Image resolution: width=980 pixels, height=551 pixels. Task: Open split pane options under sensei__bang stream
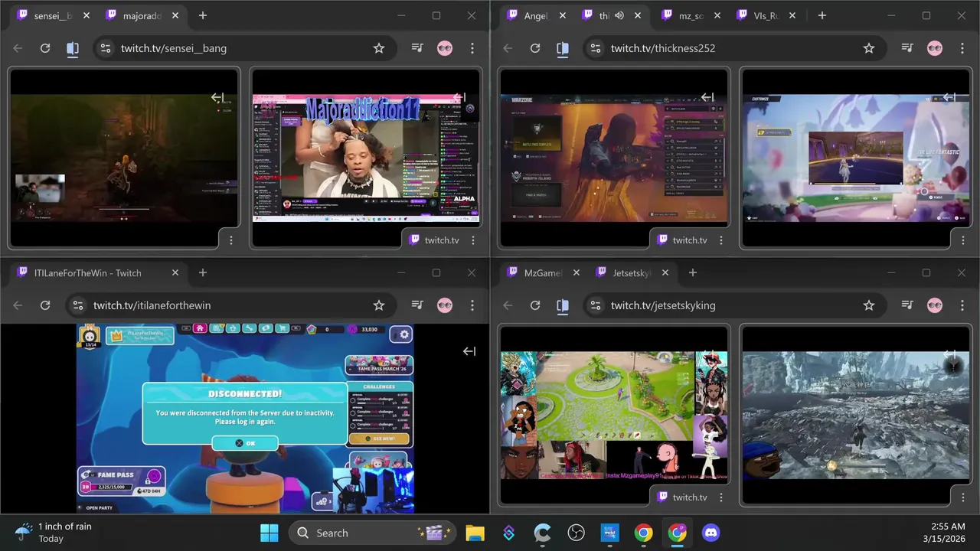[231, 240]
